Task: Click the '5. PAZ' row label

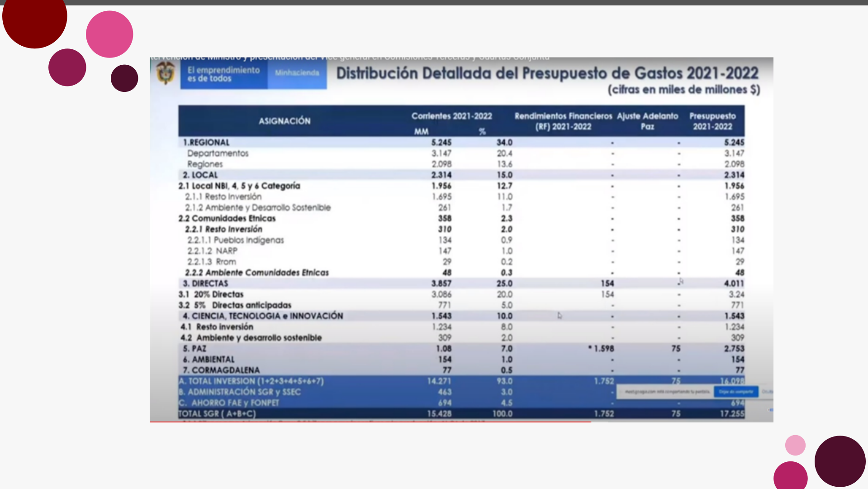Action: (194, 349)
